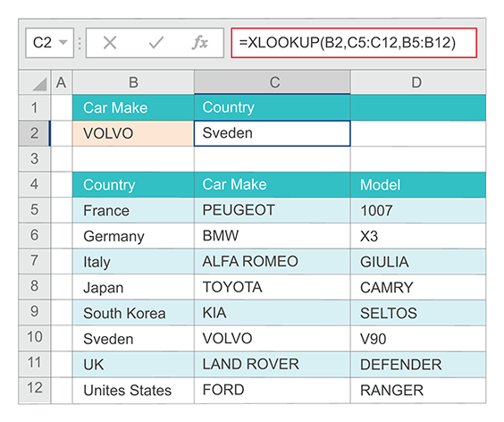Click the XLOOKUP formula input field
This screenshot has width=504, height=422.
354,43
